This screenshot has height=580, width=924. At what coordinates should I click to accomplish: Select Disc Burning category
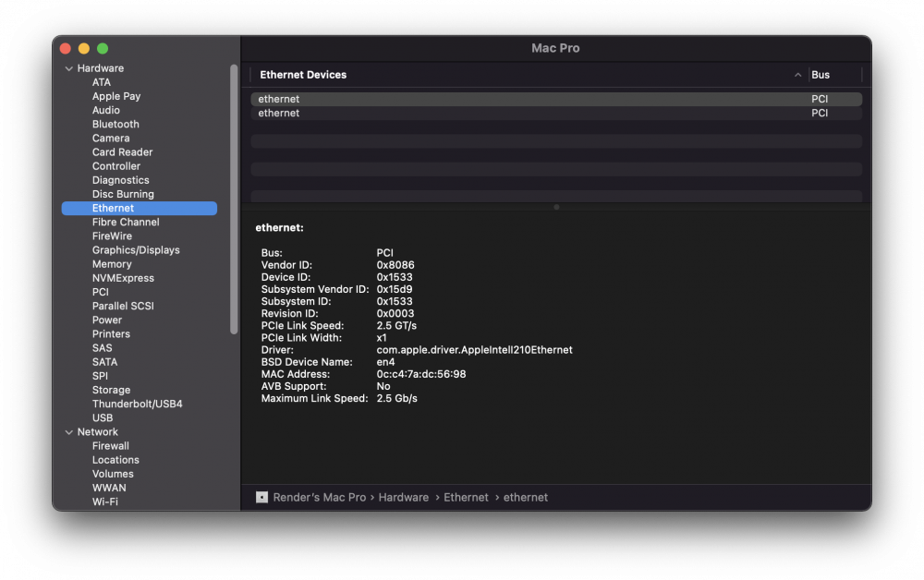coord(123,194)
